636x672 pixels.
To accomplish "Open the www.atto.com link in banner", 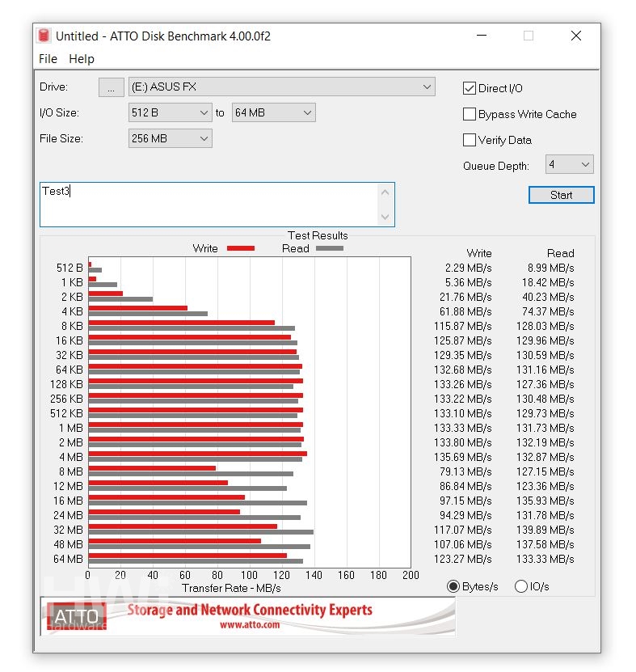I will coord(250,625).
